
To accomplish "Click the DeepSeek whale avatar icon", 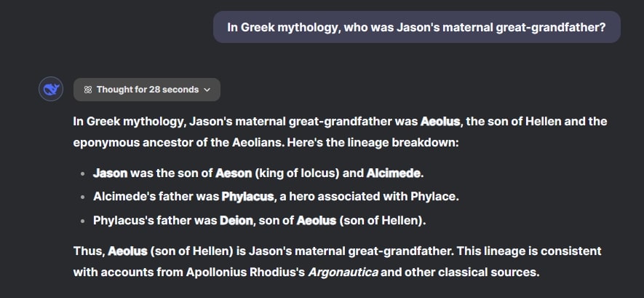I will 50,90.
